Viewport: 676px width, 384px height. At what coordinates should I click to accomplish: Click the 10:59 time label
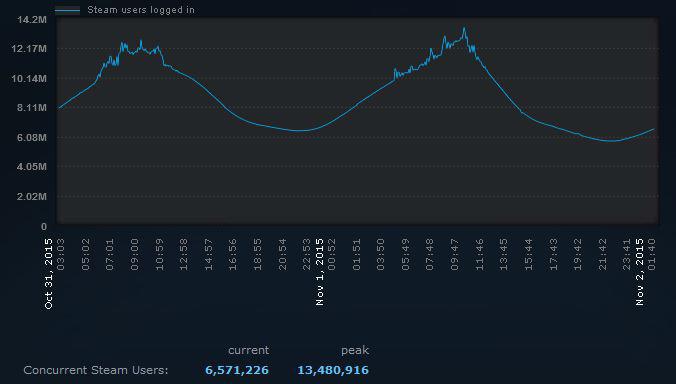click(x=160, y=254)
